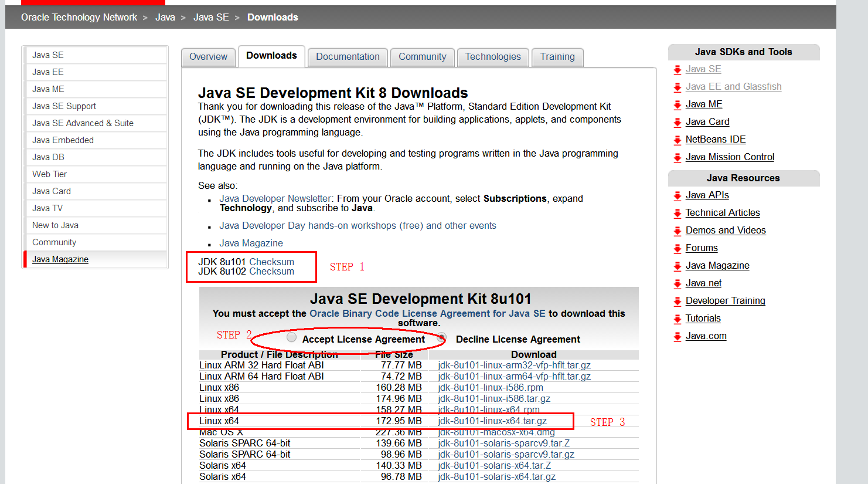Download jdk-8u101-solaris-x64.tar.Z
The width and height of the screenshot is (868, 484).
point(494,466)
